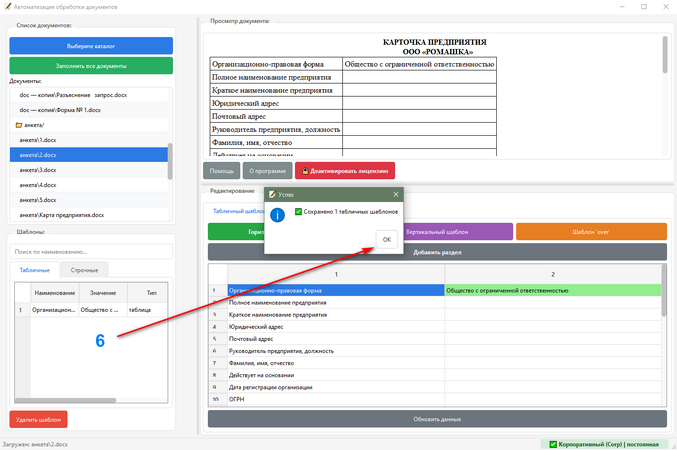The width and height of the screenshot is (677, 450).
Task: Select анкета\Карта предприятия.docx
Action: click(89, 215)
